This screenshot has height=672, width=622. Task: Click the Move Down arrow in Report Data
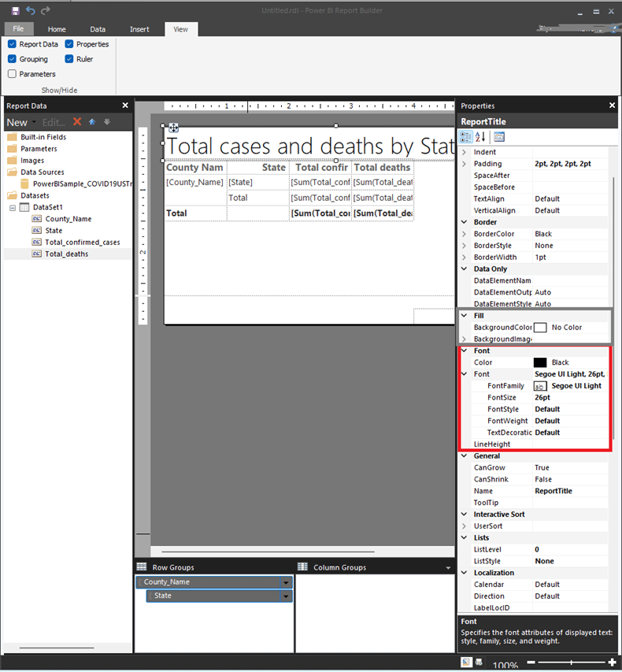(x=107, y=121)
